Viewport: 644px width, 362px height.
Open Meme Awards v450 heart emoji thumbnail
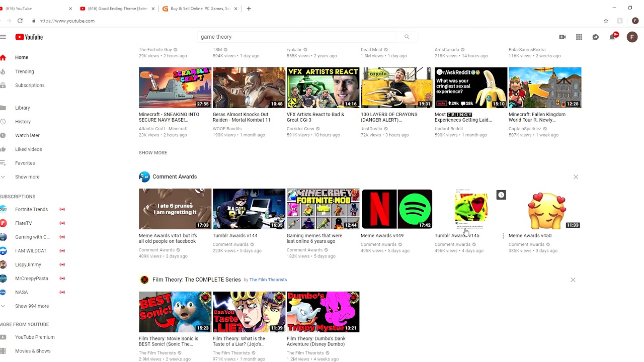[545, 209]
